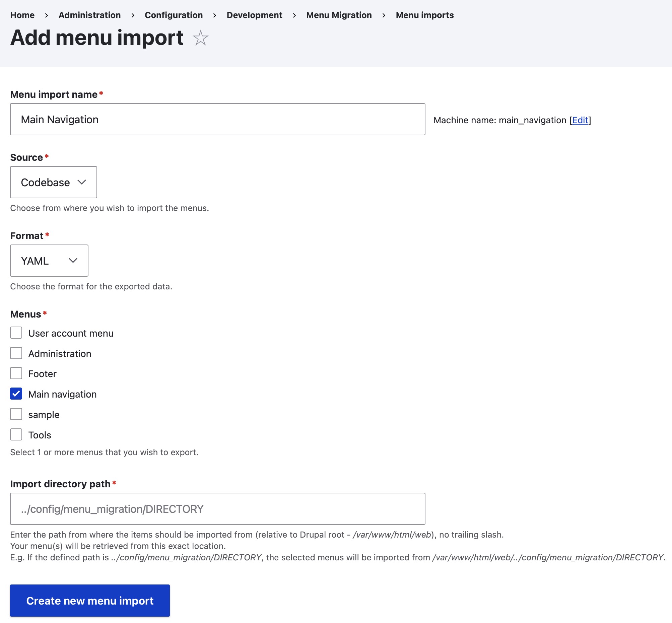Click the Create new menu import button
Screen dimensions: 672x623
point(90,601)
